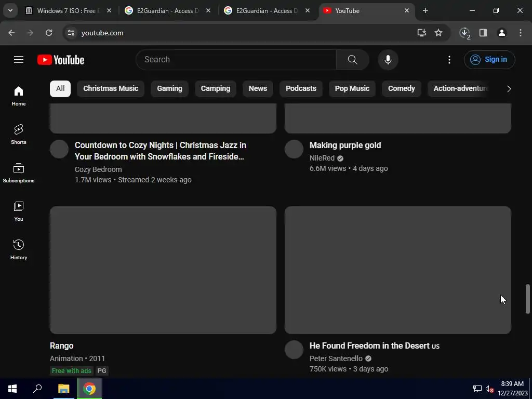
Task: Open Cozy Bedroom channel link
Action: [98, 169]
